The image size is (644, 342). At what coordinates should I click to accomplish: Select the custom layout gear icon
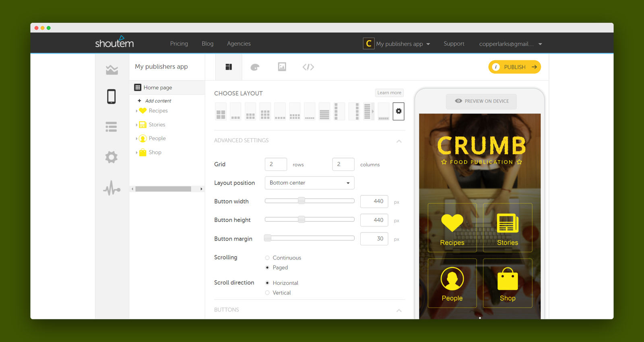(398, 111)
